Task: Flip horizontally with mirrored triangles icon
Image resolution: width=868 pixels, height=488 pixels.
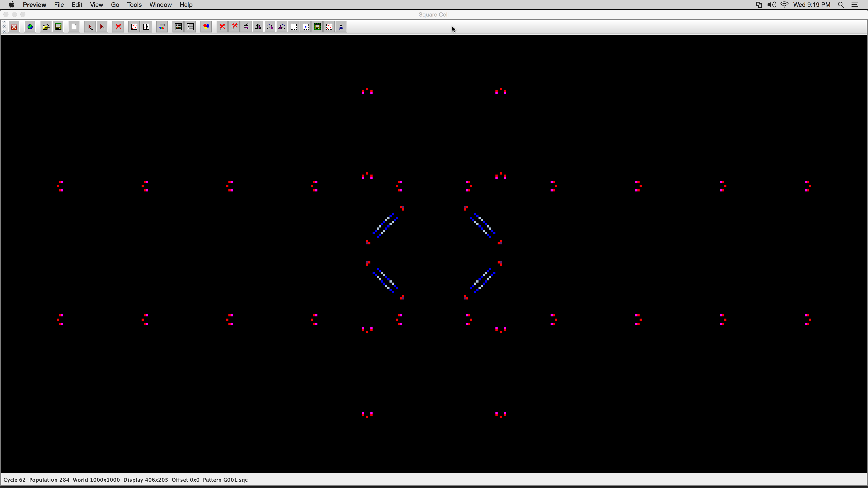Action: [x=258, y=27]
